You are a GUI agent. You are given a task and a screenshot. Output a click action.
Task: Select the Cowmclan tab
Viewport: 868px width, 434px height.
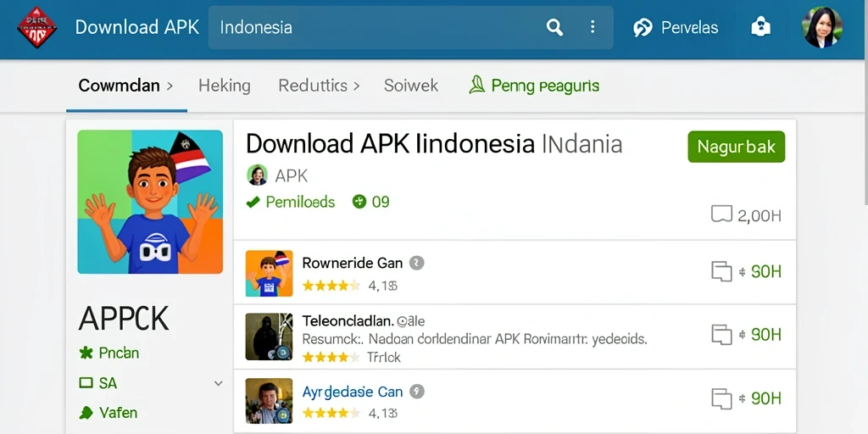pos(119,86)
